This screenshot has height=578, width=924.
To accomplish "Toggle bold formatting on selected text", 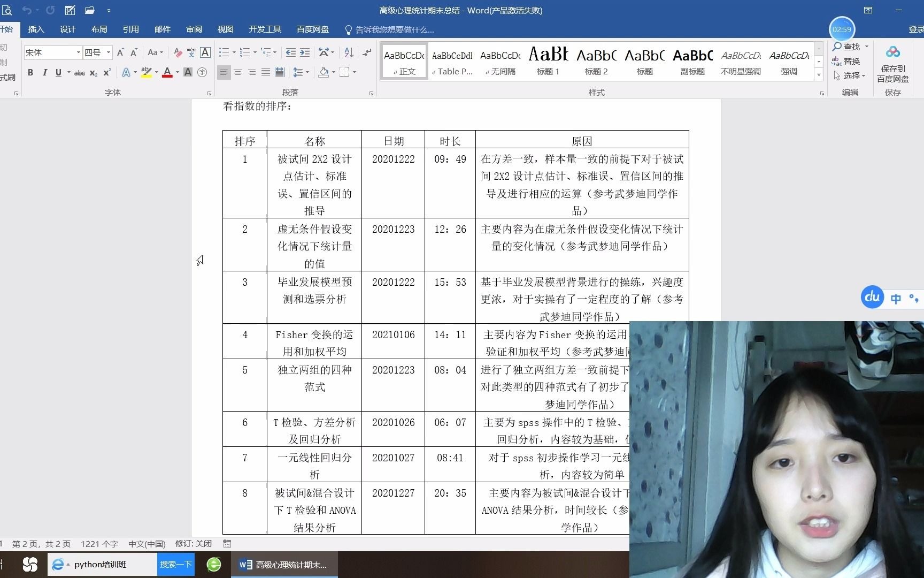I will coord(30,72).
